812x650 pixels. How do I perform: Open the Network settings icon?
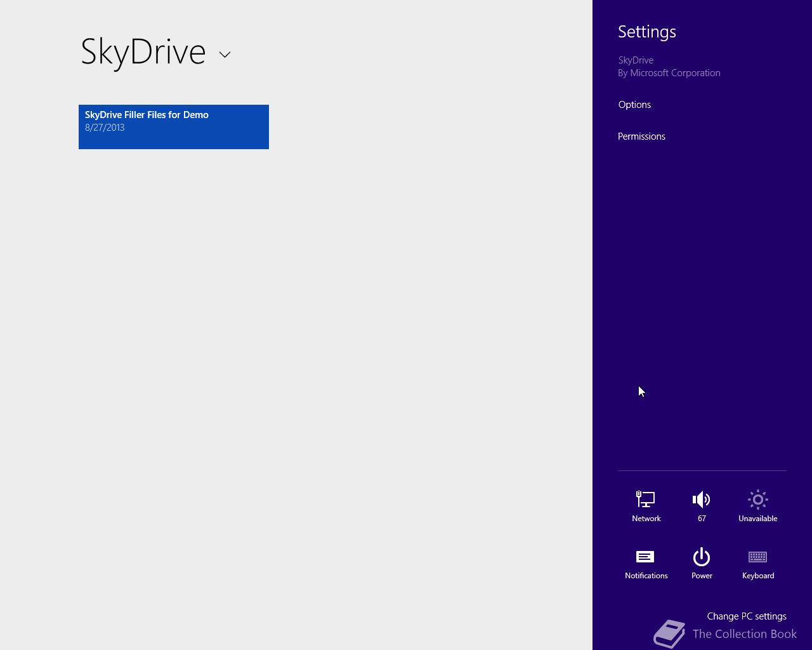(646, 500)
